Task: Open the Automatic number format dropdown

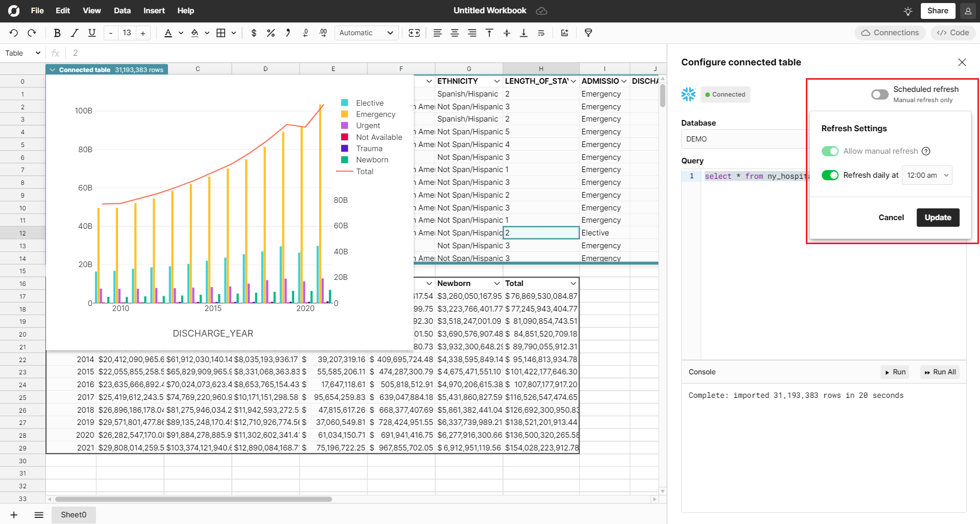Action: pos(366,33)
